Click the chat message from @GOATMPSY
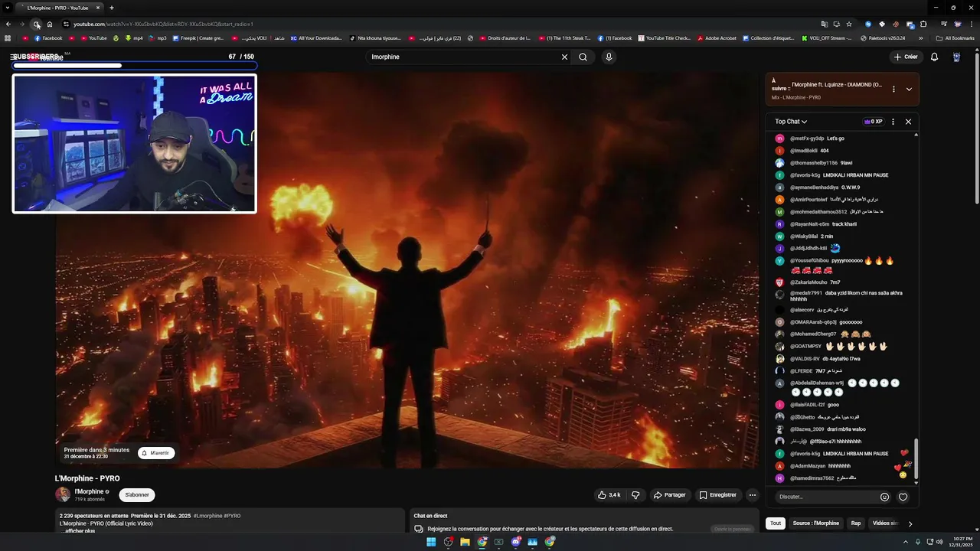Viewport: 980px width, 551px height. (x=831, y=346)
